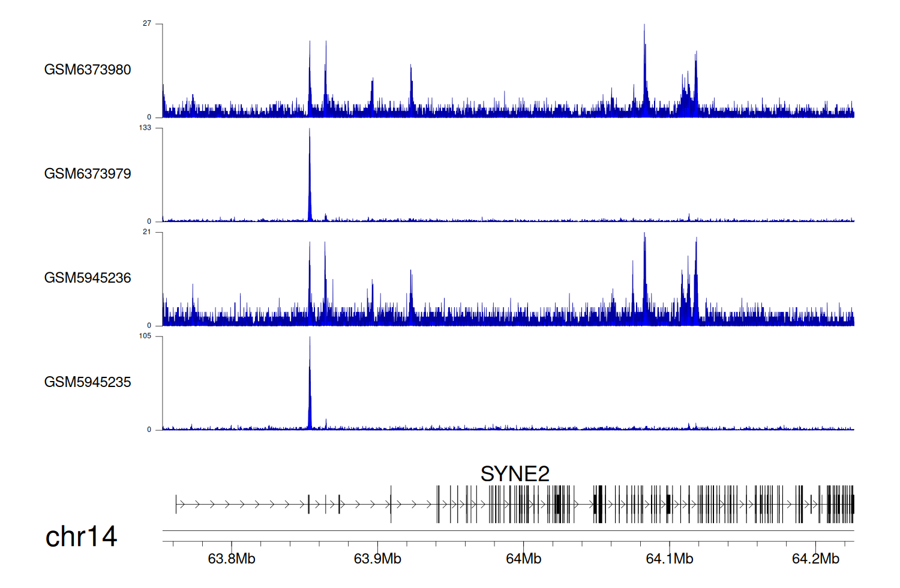Click the y-axis maximum value 133
The image size is (900, 588).
(x=145, y=128)
